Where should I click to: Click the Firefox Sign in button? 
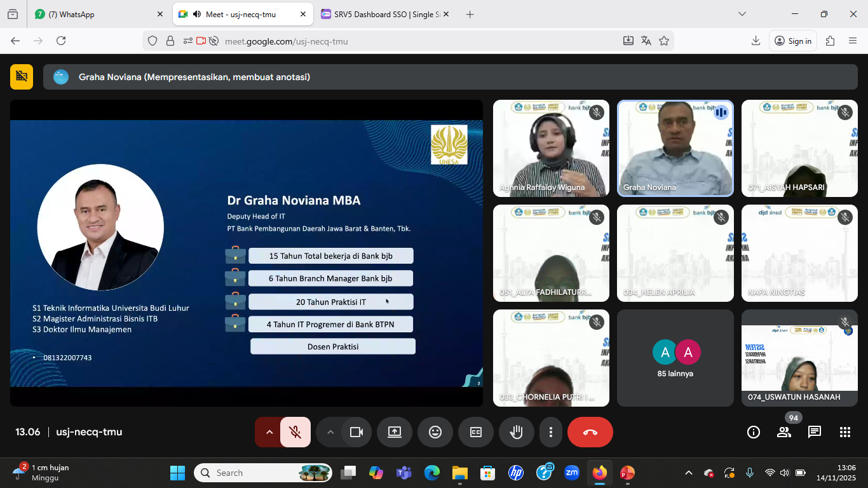(793, 41)
